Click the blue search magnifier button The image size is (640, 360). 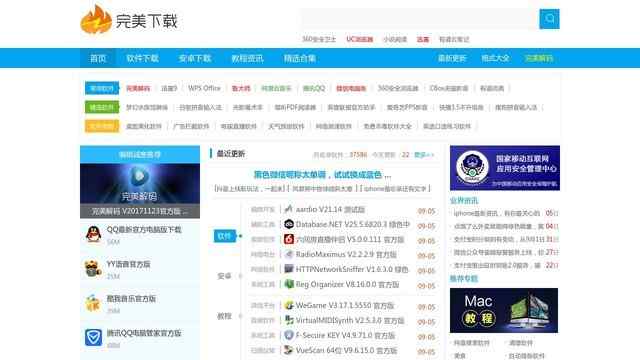(549, 19)
